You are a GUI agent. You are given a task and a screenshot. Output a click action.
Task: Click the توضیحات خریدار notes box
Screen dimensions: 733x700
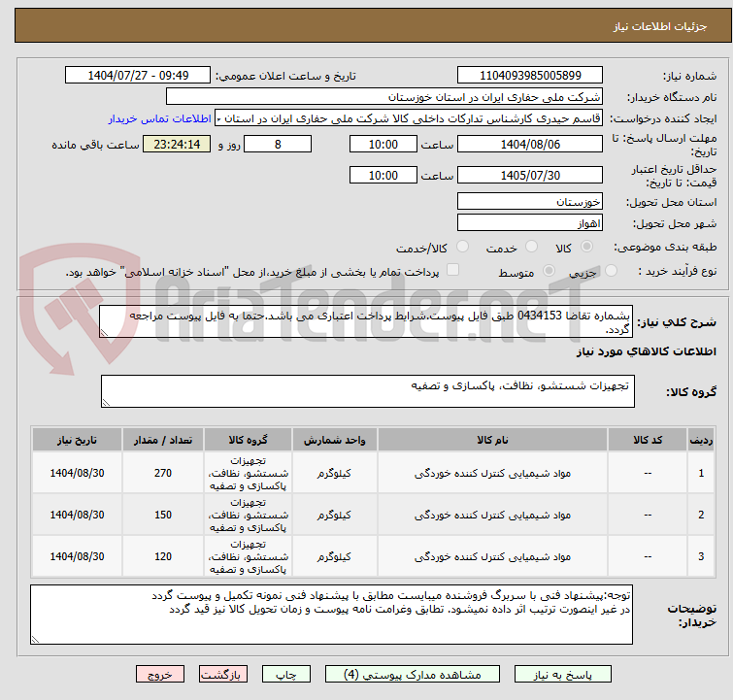[331, 615]
